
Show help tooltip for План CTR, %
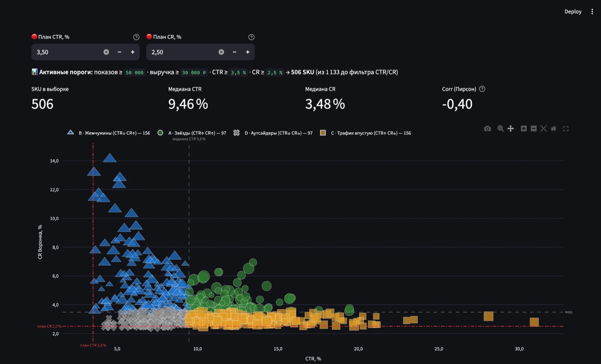(x=137, y=37)
